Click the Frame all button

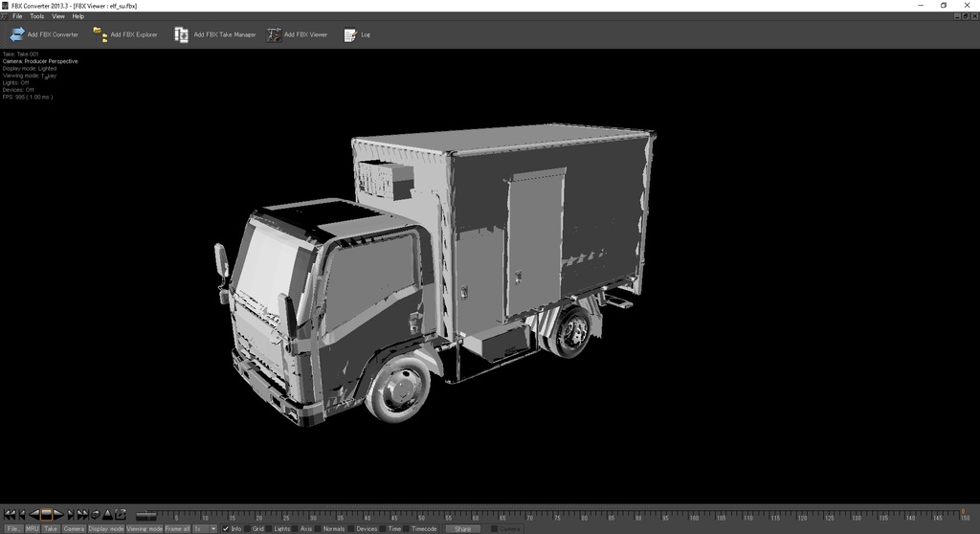tap(177, 528)
